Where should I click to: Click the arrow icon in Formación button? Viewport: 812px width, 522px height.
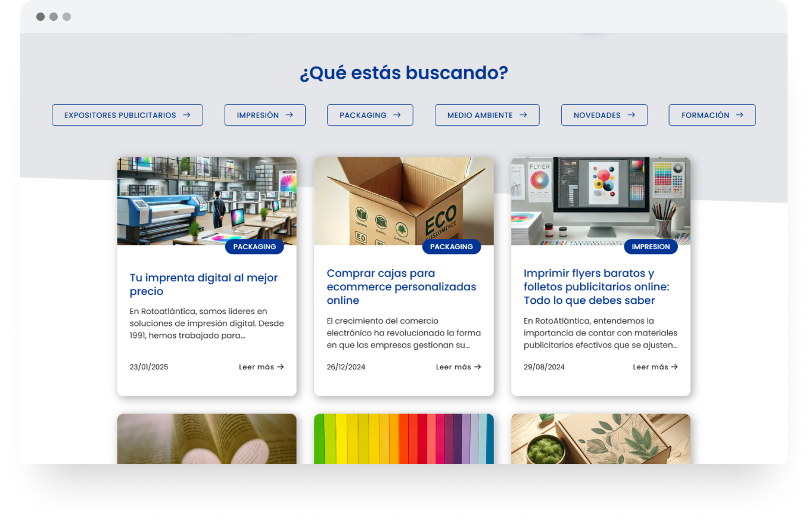pyautogui.click(x=739, y=115)
